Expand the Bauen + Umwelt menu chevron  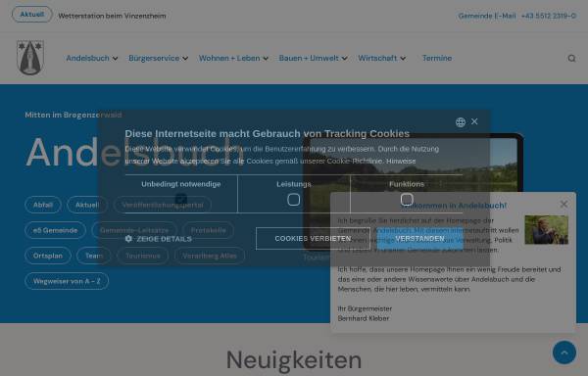345,59
